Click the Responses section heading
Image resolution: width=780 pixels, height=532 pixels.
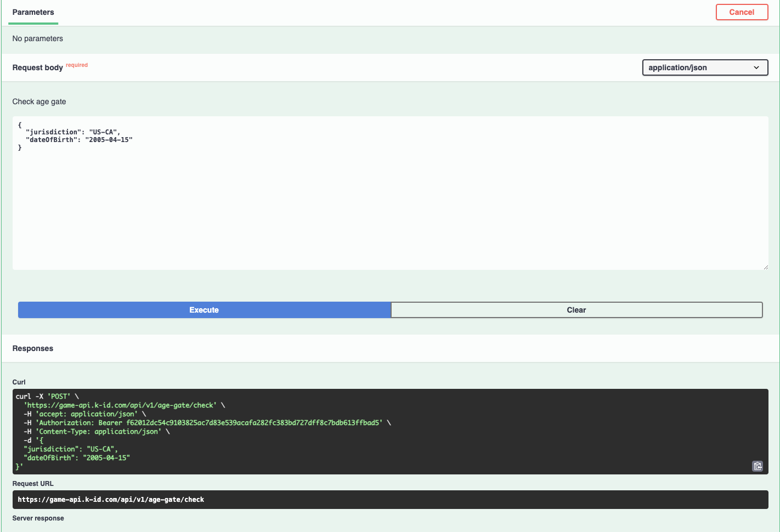click(x=33, y=348)
